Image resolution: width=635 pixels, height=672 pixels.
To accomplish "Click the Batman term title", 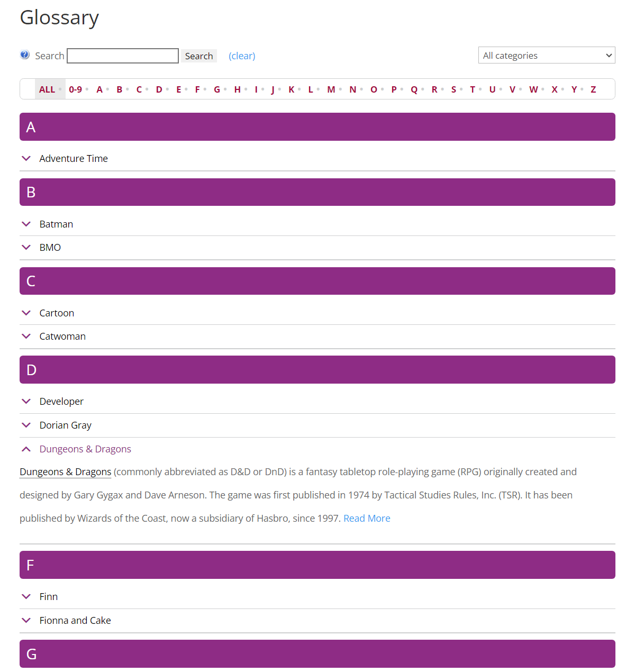I will coord(56,224).
